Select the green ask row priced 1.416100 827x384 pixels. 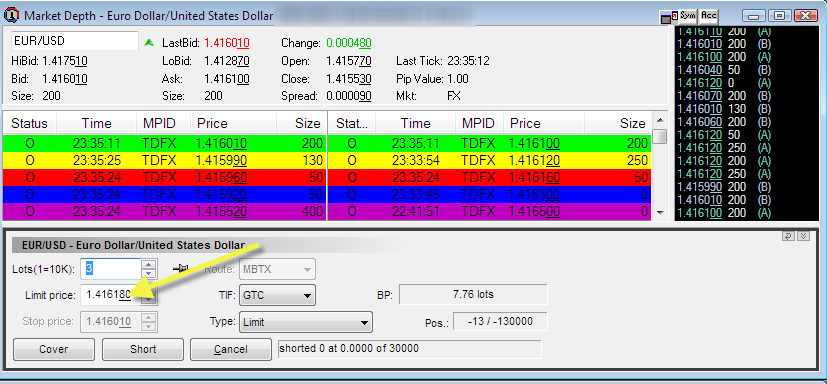(490, 143)
